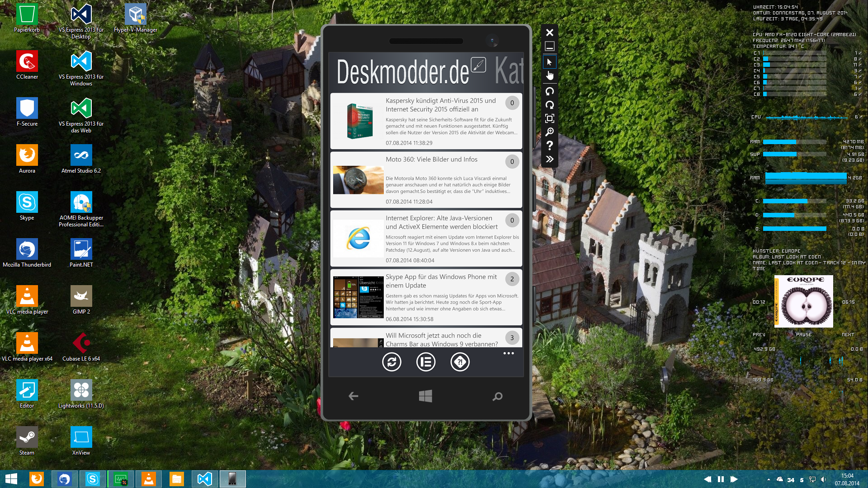Open CCleaner desktop shortcut

coord(27,65)
